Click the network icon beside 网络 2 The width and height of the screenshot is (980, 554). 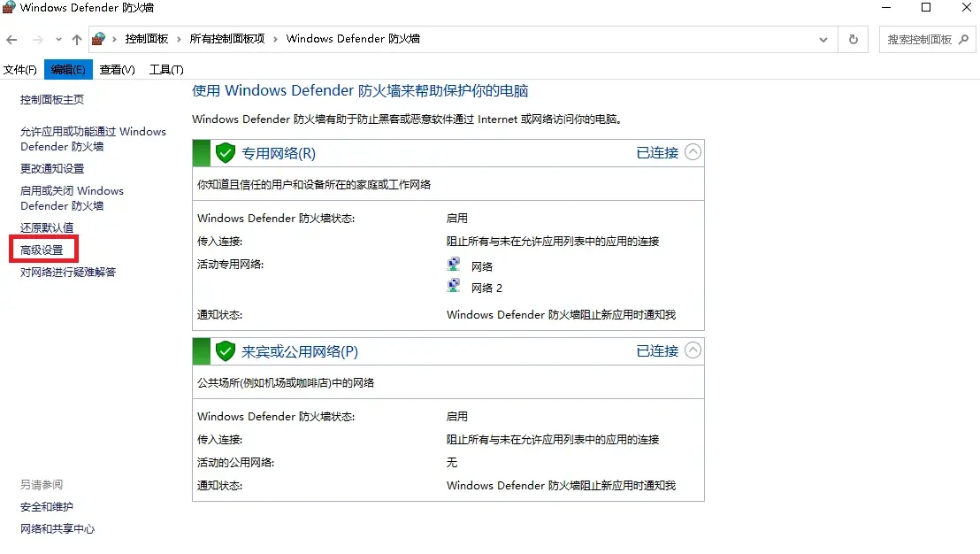point(454,287)
